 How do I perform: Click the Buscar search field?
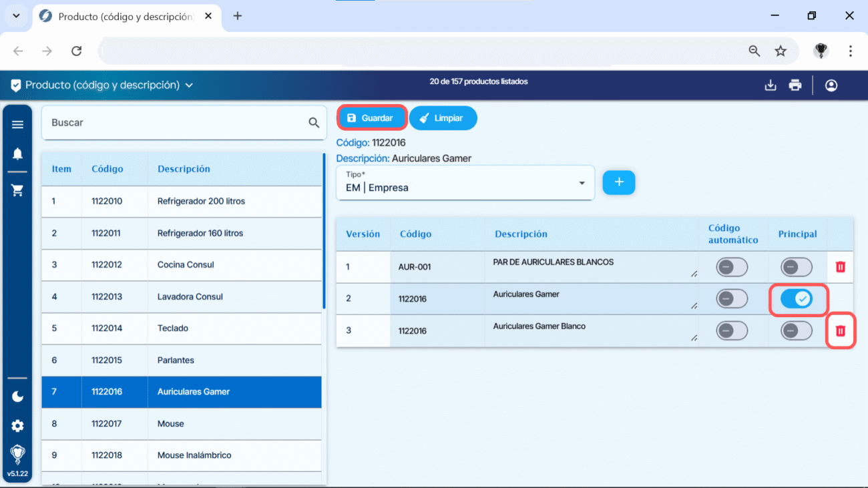click(174, 123)
